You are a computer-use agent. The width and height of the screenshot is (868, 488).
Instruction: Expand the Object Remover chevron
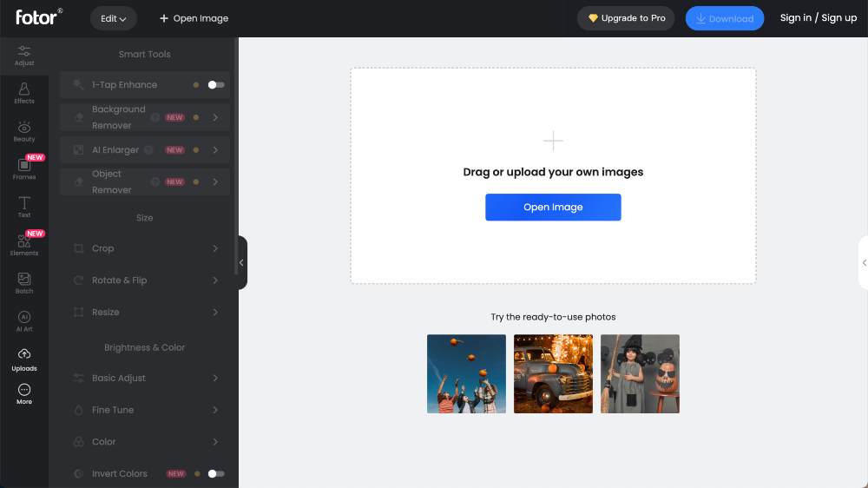point(215,181)
